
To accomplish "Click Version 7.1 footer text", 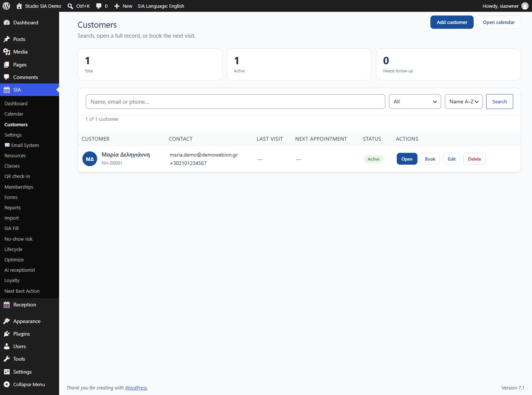I will [513, 388].
